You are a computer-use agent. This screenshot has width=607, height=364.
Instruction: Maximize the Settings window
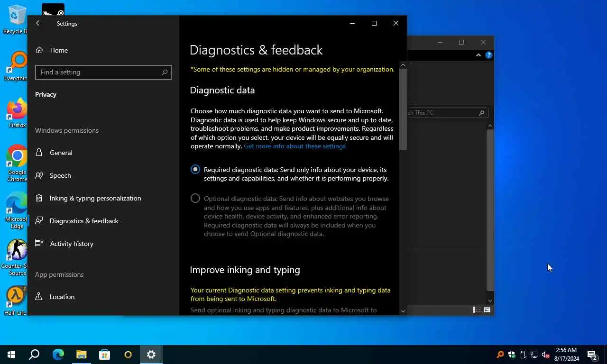pos(374,23)
